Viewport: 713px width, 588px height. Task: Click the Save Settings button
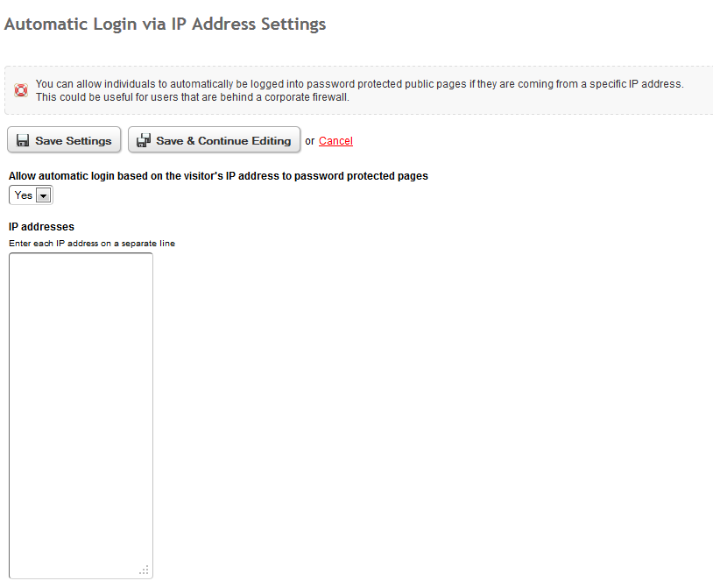[x=64, y=139]
